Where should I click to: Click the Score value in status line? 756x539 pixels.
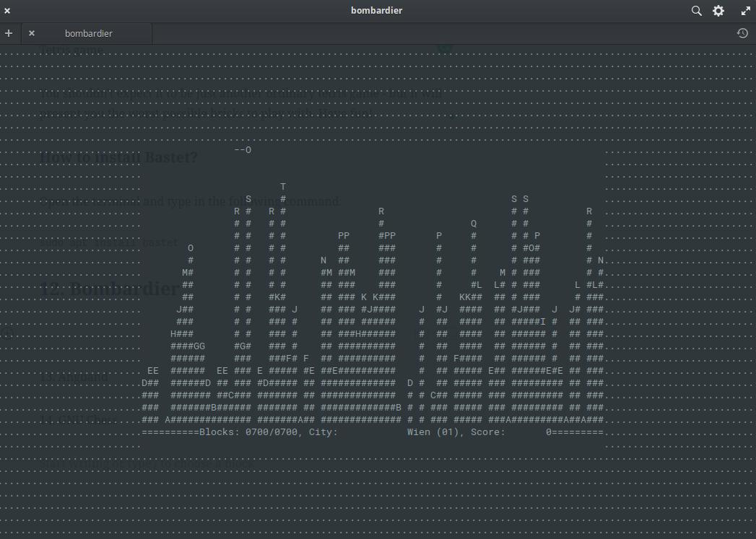pyautogui.click(x=549, y=432)
